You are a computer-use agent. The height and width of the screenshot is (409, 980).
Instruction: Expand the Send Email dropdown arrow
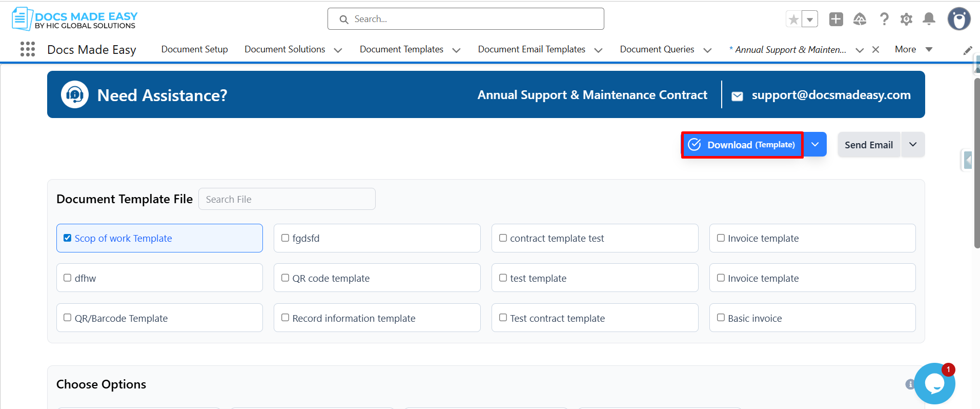[x=913, y=145]
